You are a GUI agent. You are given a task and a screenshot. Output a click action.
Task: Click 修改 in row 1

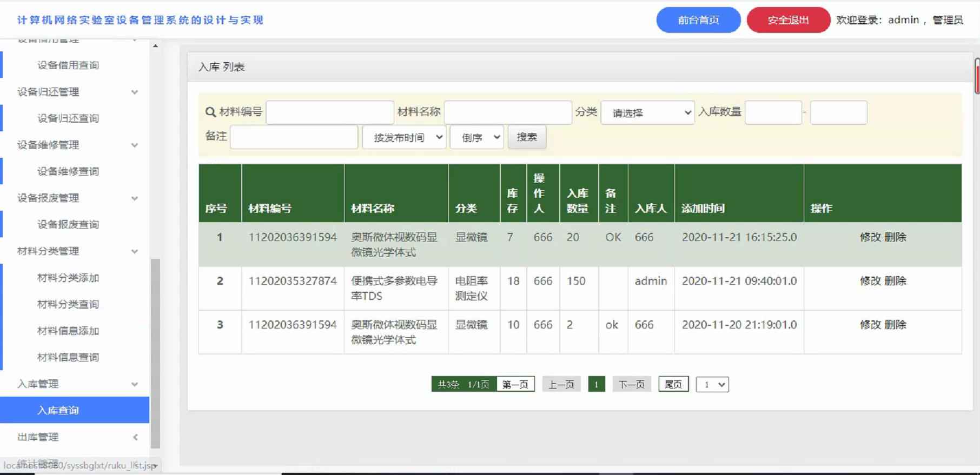point(870,237)
